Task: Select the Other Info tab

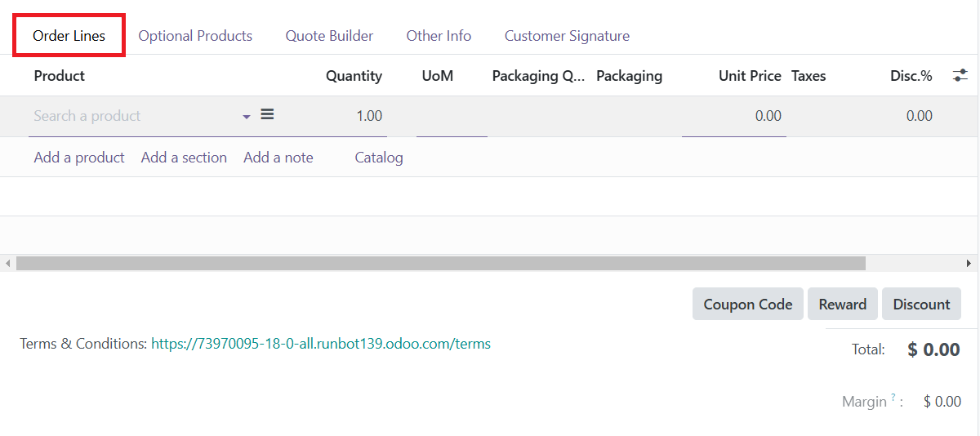Action: (x=439, y=36)
